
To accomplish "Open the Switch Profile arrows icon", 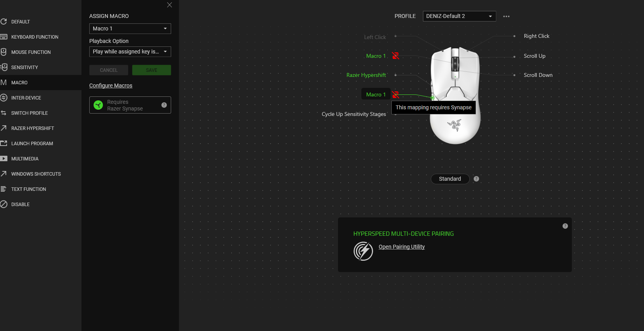I will coord(4,113).
